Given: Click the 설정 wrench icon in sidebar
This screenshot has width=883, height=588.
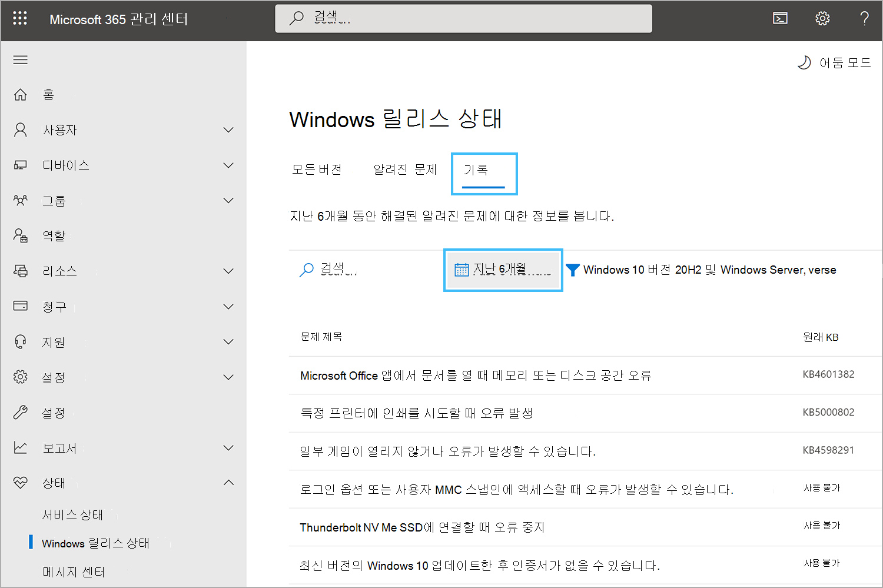Looking at the screenshot, I should [21, 413].
